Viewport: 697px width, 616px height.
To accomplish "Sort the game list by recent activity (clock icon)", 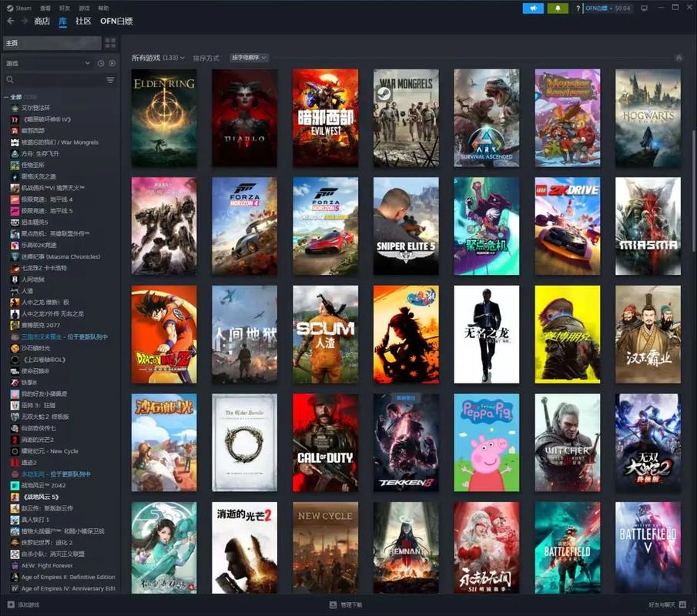I will tap(101, 64).
